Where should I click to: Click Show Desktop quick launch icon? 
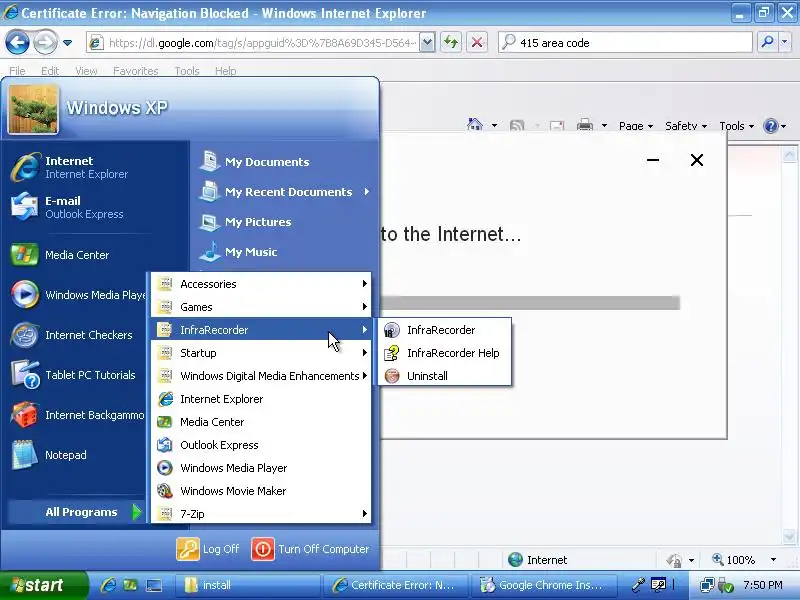pyautogui.click(x=154, y=585)
